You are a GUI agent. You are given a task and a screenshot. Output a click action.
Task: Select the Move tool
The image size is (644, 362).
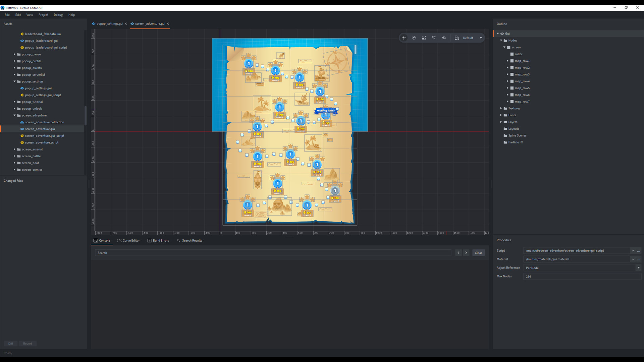click(404, 38)
